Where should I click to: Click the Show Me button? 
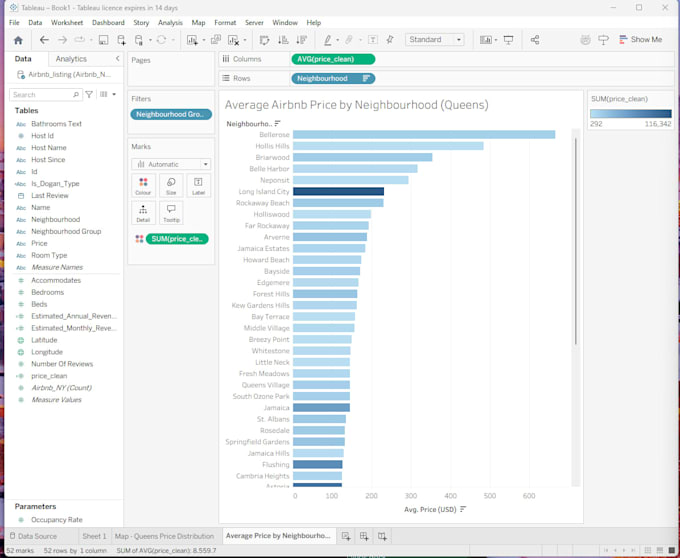click(641, 39)
